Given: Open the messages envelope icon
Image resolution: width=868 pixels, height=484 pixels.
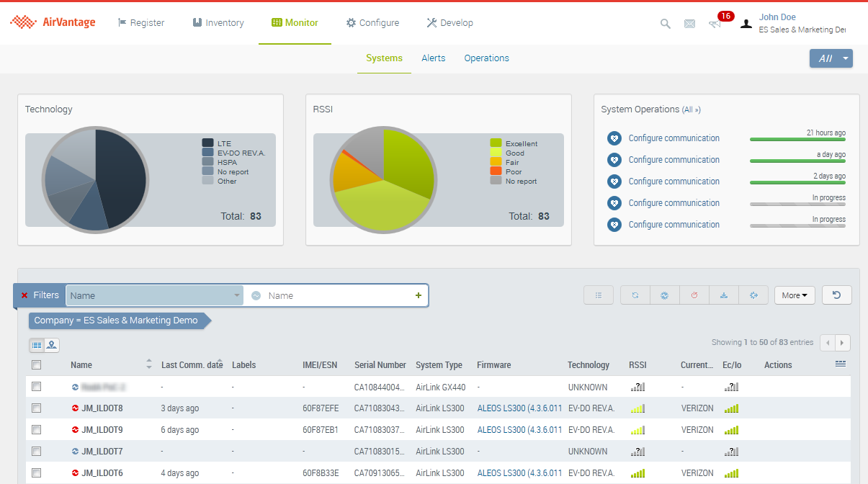Looking at the screenshot, I should pyautogui.click(x=689, y=24).
